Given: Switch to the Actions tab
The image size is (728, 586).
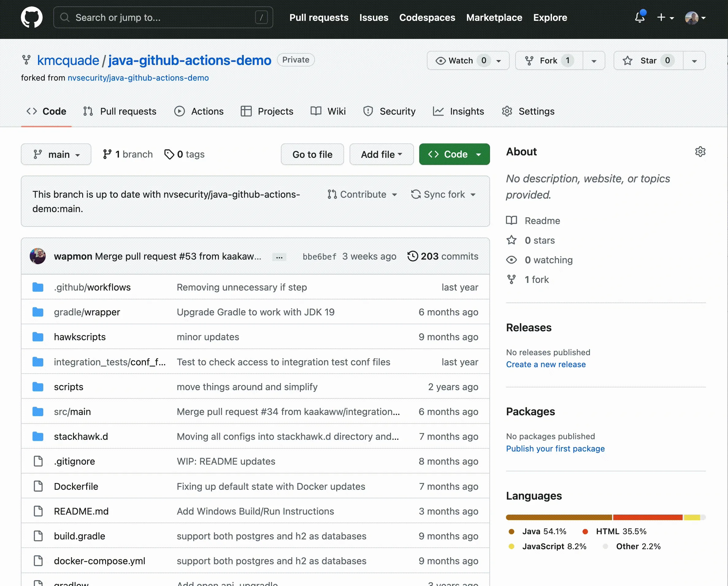Looking at the screenshot, I should coord(199,111).
